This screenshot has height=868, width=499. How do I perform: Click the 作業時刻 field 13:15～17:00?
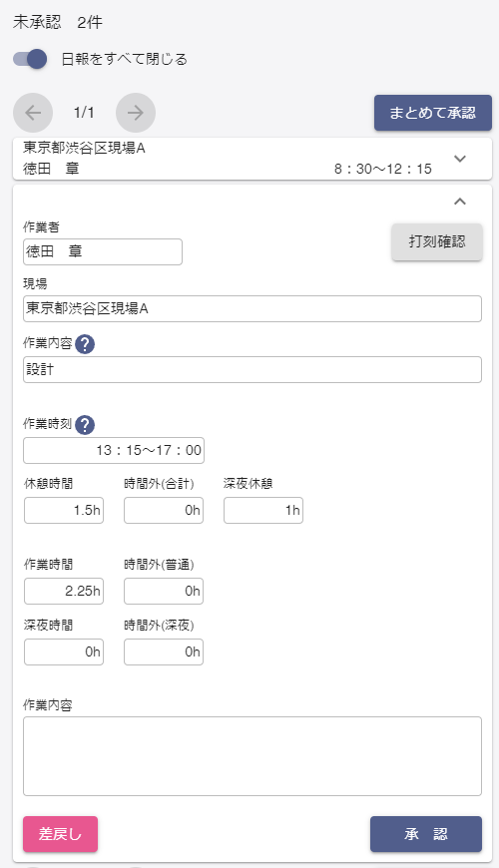(x=114, y=451)
